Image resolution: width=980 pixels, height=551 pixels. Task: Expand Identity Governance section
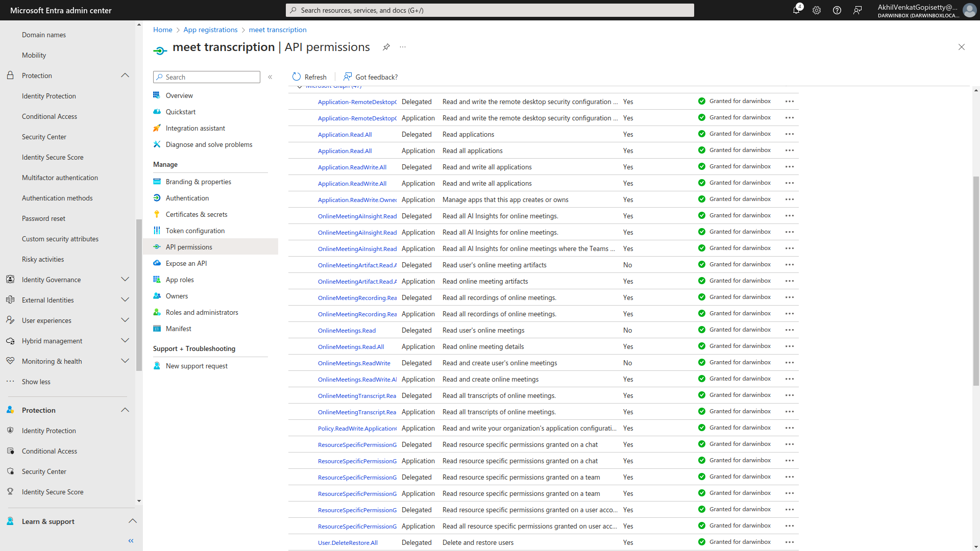click(x=125, y=280)
